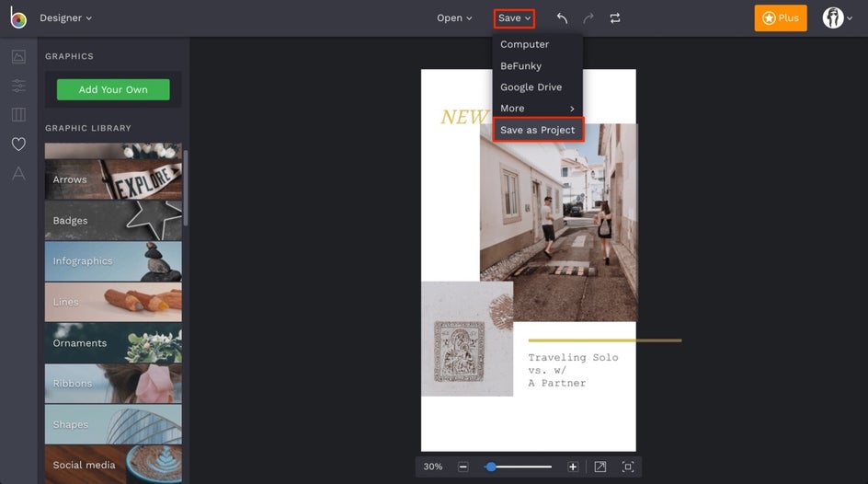Open the Badges graphic category
This screenshot has width=868, height=484.
click(x=113, y=221)
